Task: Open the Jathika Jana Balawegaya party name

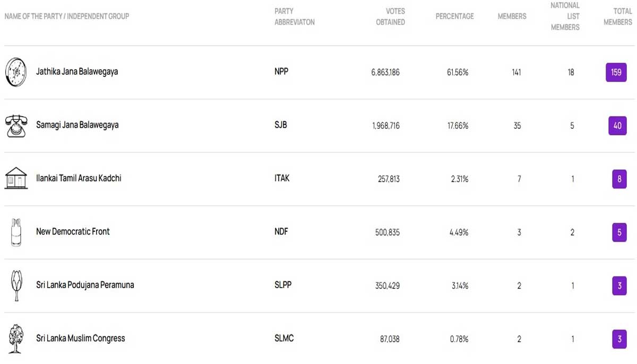Action: pyautogui.click(x=77, y=72)
